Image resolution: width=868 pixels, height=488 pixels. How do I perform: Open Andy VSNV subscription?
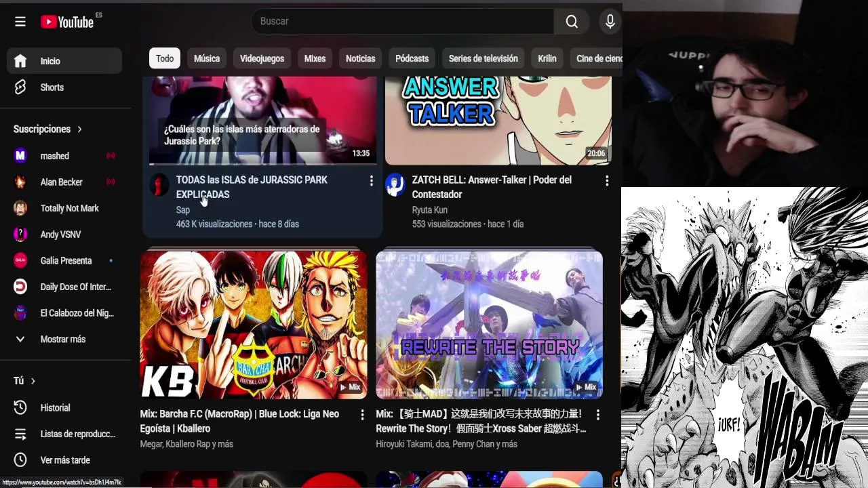click(64, 235)
